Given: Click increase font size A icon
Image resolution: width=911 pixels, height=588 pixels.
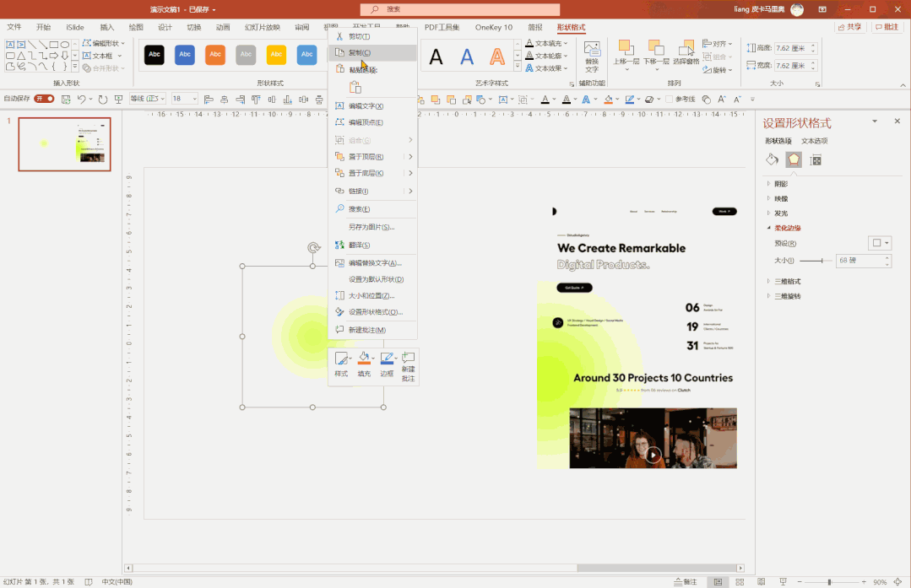Looking at the screenshot, I should click(x=722, y=100).
